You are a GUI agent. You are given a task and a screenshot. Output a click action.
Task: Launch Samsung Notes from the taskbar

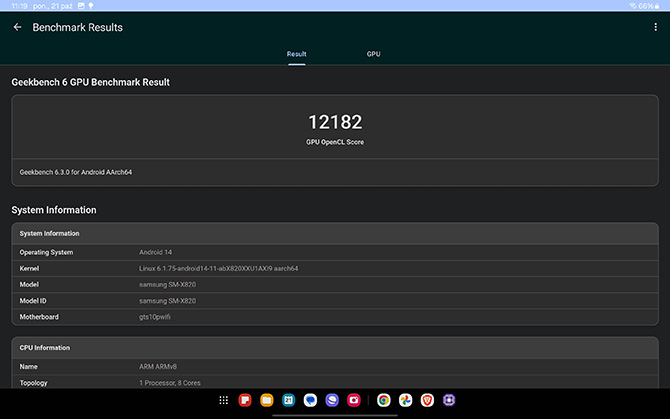click(245, 400)
